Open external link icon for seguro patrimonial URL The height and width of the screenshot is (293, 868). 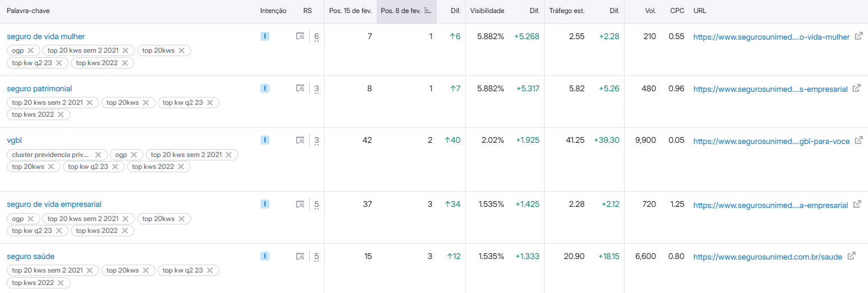[857, 88]
